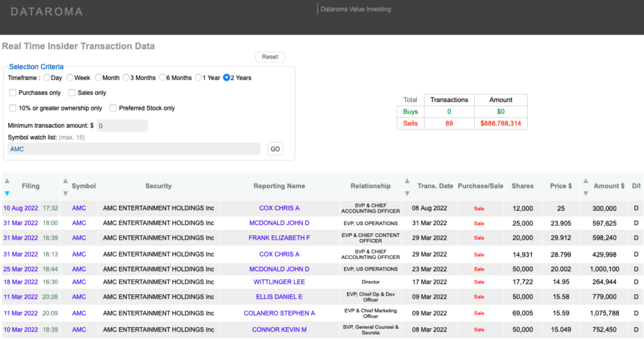Sort Amount $ ascending arrow
This screenshot has height=339, width=644.
pyautogui.click(x=586, y=181)
